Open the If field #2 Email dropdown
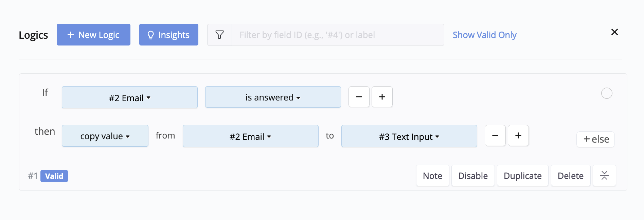 coord(129,98)
